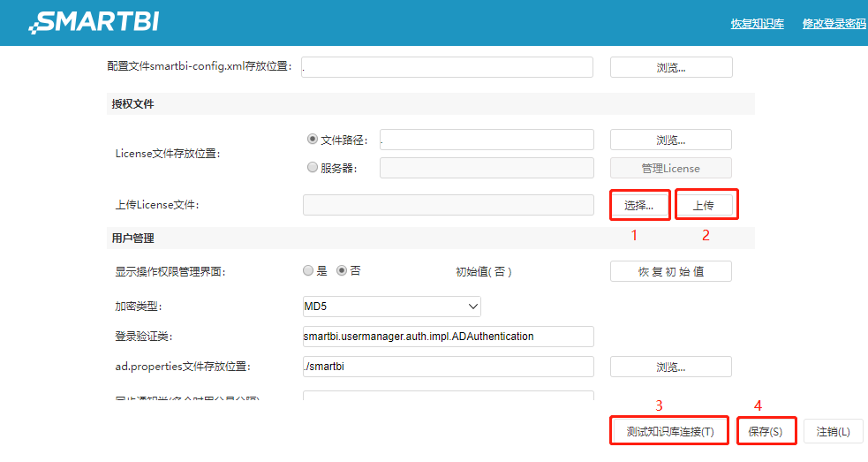Expand the 加密类型 MD5 dropdown
The height and width of the screenshot is (462, 868).
[391, 307]
